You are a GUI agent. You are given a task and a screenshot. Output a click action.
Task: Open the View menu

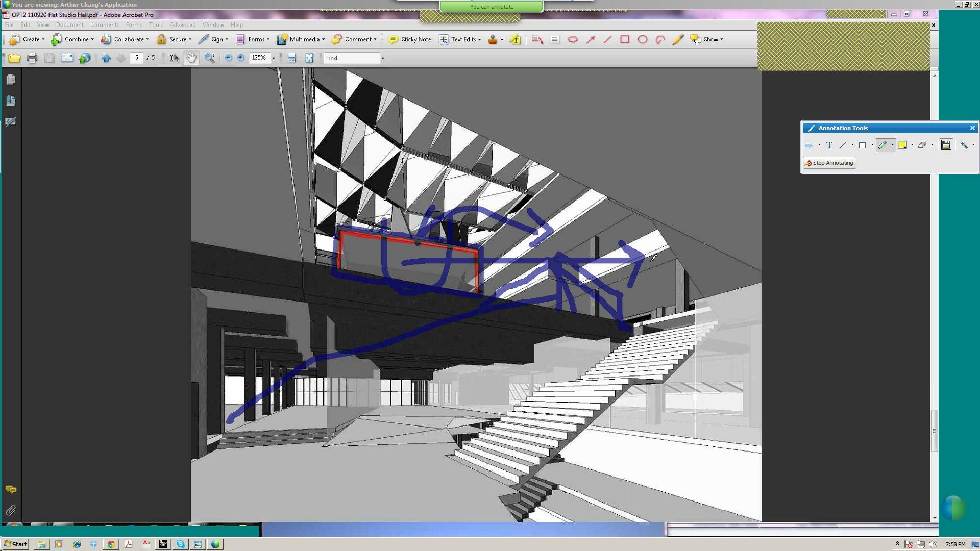43,25
